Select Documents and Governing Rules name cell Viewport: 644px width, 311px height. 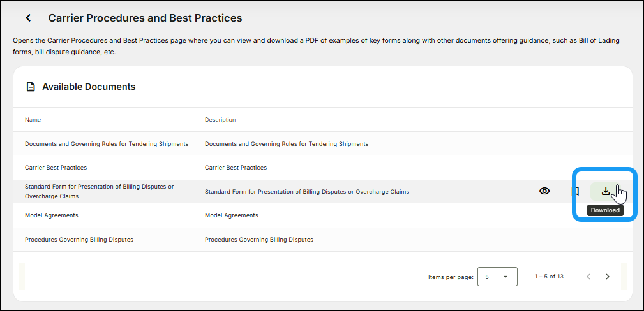pos(107,144)
